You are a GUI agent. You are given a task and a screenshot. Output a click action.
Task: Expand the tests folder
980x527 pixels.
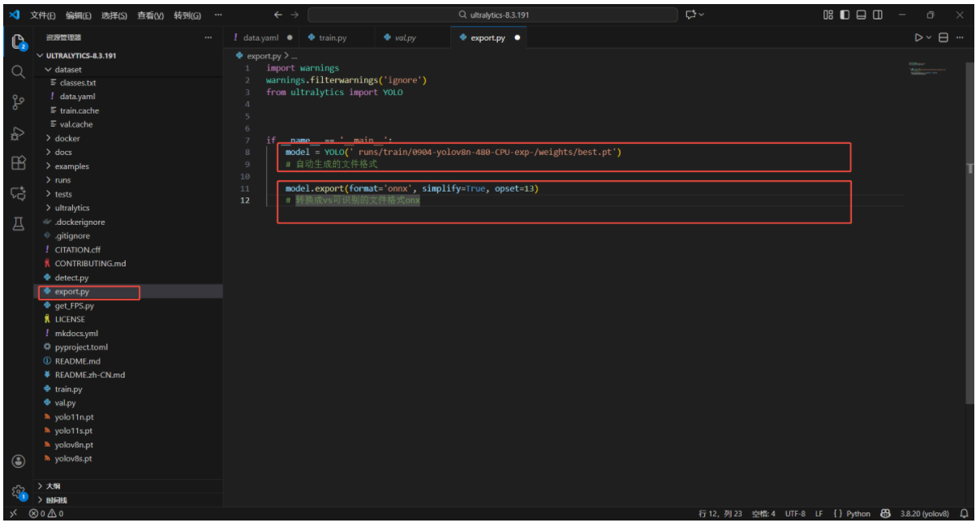pos(130,193)
